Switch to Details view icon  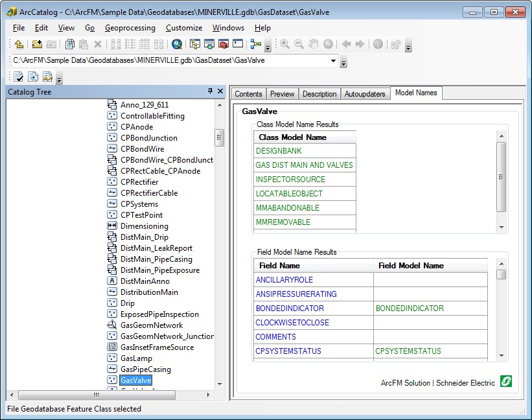pyautogui.click(x=145, y=44)
